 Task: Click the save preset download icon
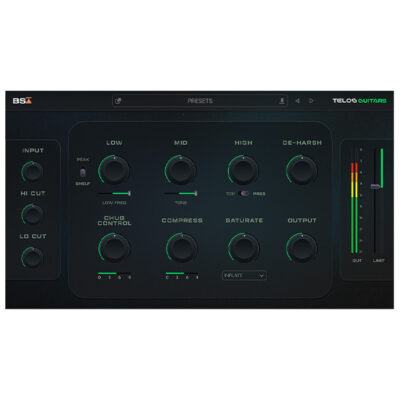(282, 101)
